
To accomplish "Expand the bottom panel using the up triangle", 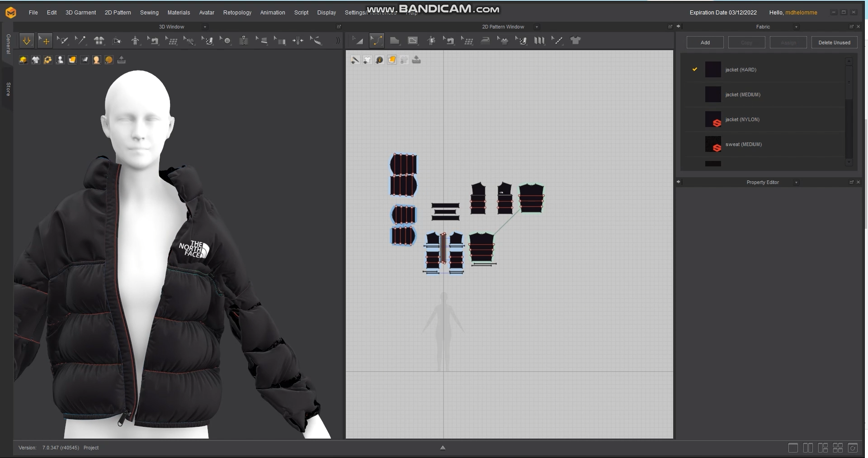I will pyautogui.click(x=443, y=448).
